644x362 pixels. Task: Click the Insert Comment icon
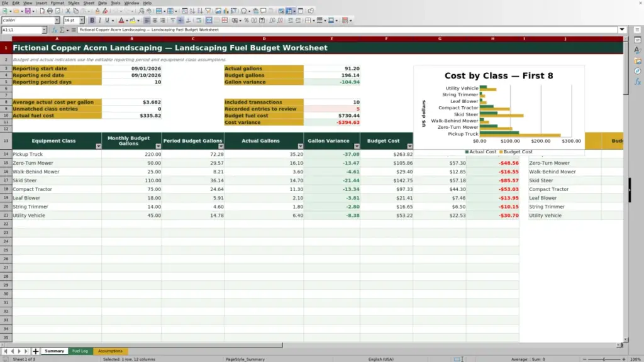click(264, 11)
